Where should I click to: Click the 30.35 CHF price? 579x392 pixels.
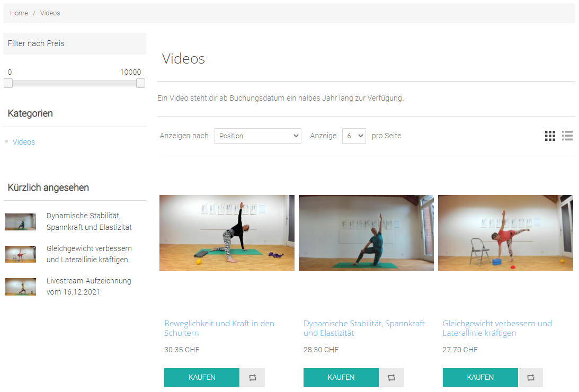[x=182, y=350]
